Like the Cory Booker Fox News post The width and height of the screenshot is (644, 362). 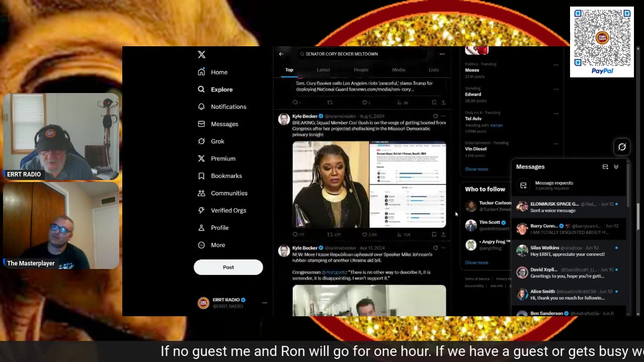pos(365,103)
